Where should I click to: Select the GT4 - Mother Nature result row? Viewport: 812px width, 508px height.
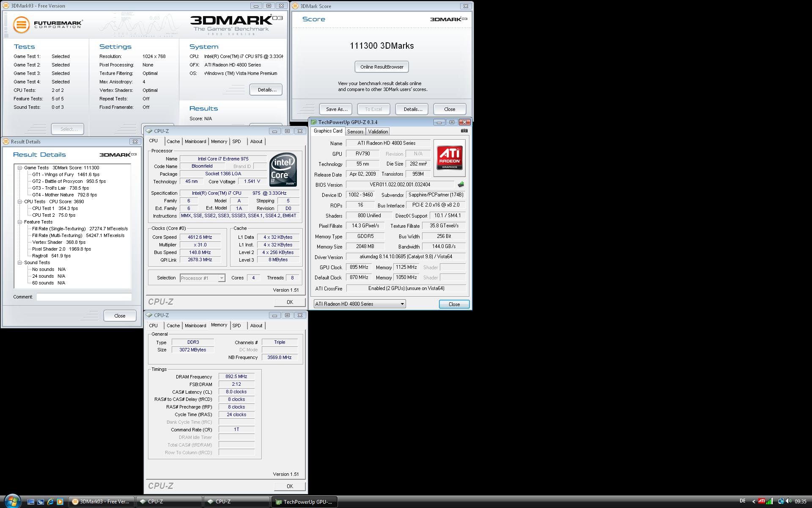(64, 195)
